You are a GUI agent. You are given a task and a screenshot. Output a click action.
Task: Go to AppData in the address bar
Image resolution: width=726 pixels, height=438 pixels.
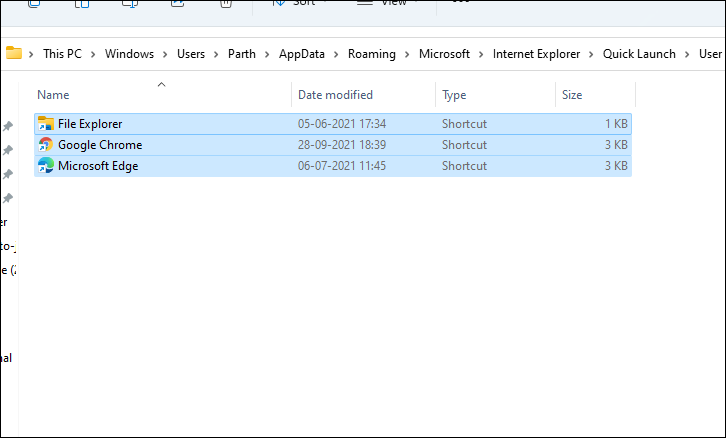301,54
